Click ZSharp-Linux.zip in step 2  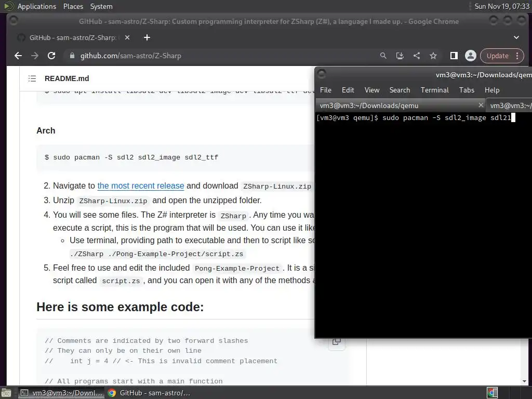tap(277, 187)
